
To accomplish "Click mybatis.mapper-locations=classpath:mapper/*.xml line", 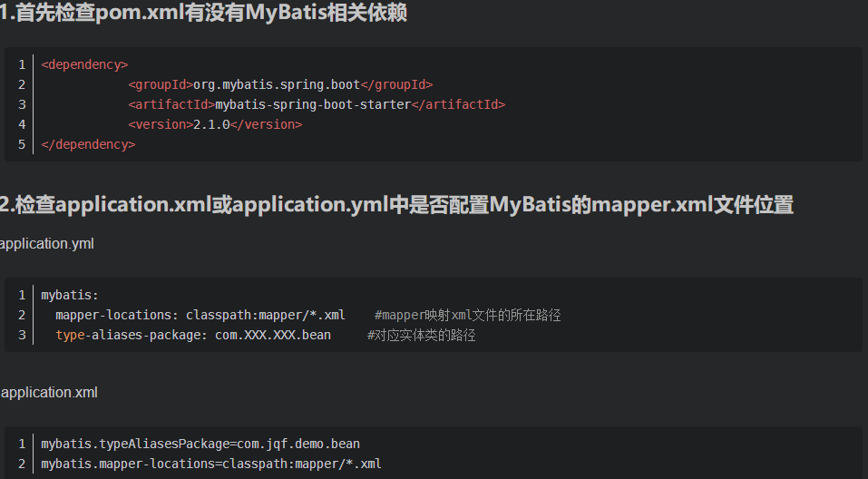I will 211,464.
